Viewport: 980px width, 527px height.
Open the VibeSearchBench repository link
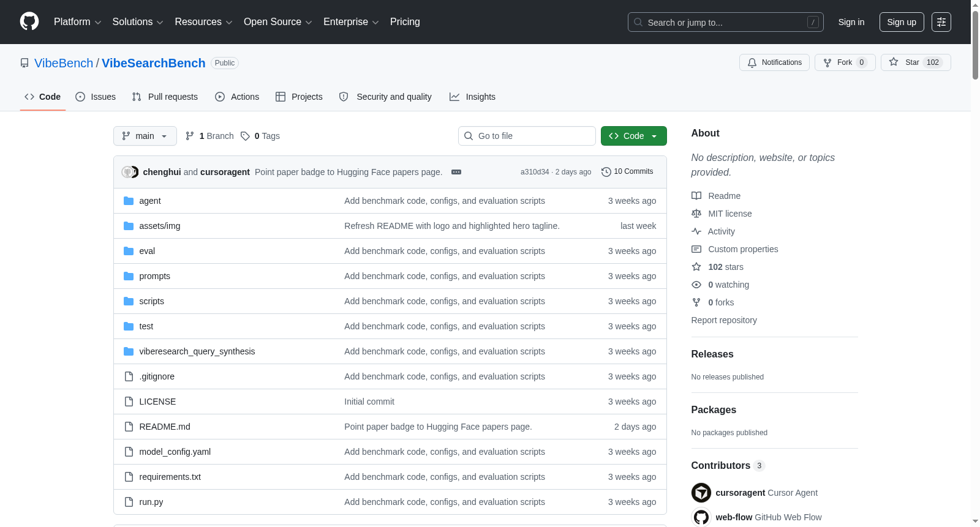click(154, 63)
